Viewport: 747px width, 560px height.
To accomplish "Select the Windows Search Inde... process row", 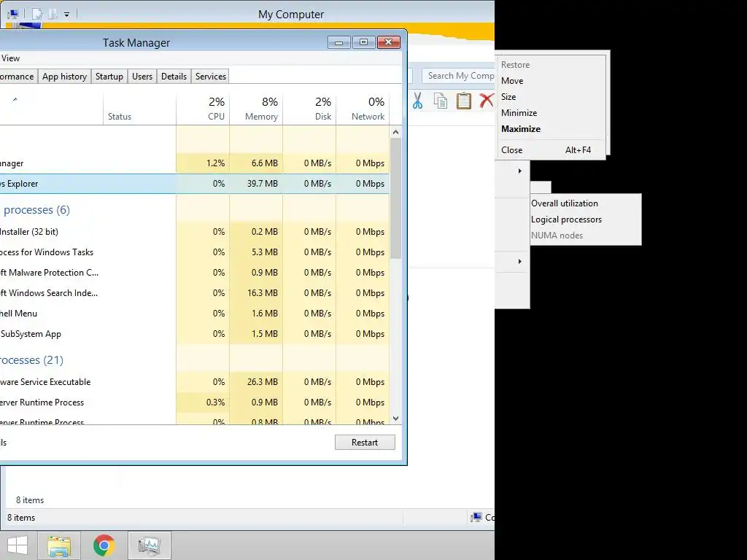I will click(x=194, y=293).
